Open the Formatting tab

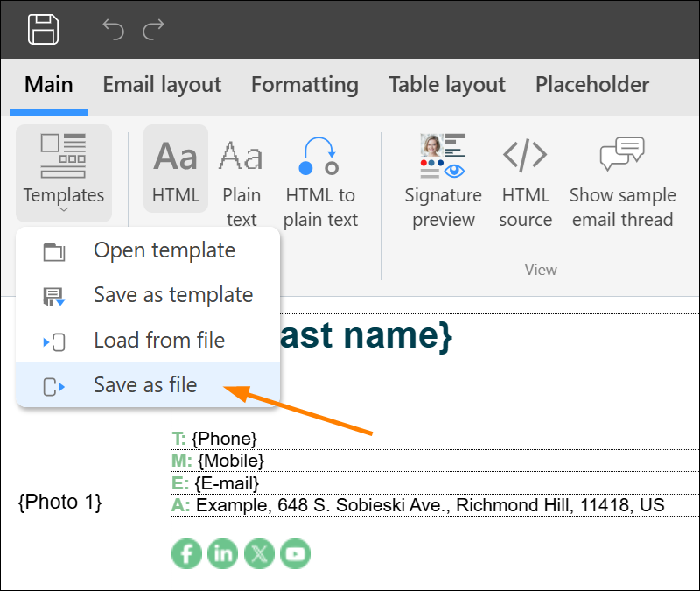pyautogui.click(x=304, y=84)
